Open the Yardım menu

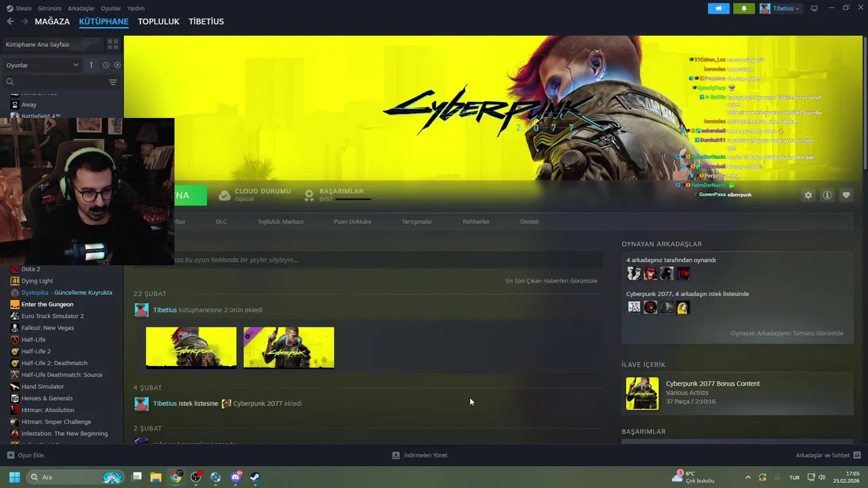pyautogui.click(x=136, y=8)
